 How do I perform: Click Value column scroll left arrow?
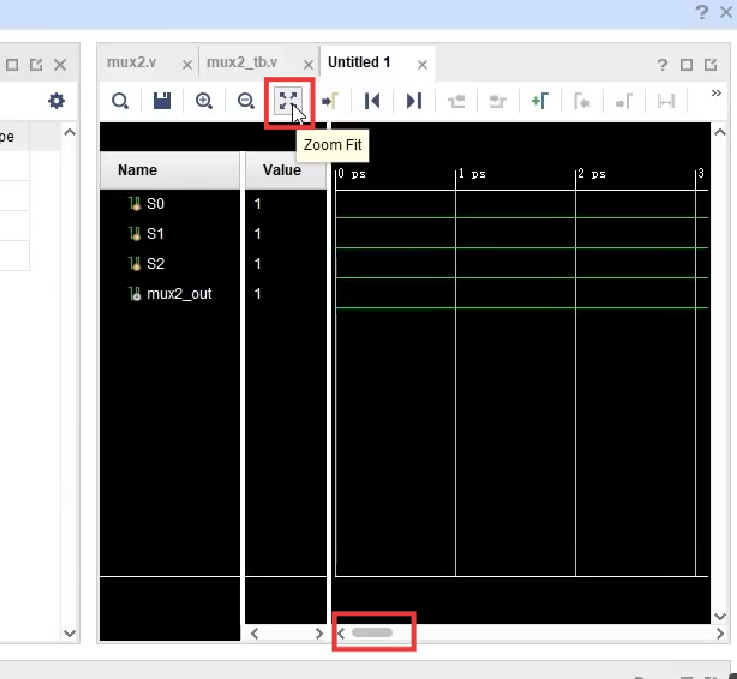(254, 633)
